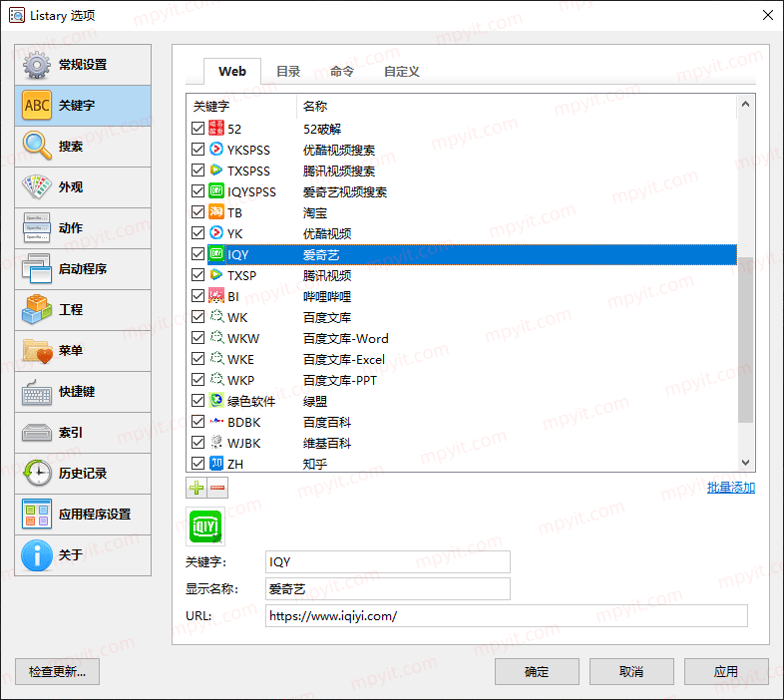This screenshot has height=700, width=784.
Task: Click the icon beside 绿色软件 keyword
Action: 216,401
